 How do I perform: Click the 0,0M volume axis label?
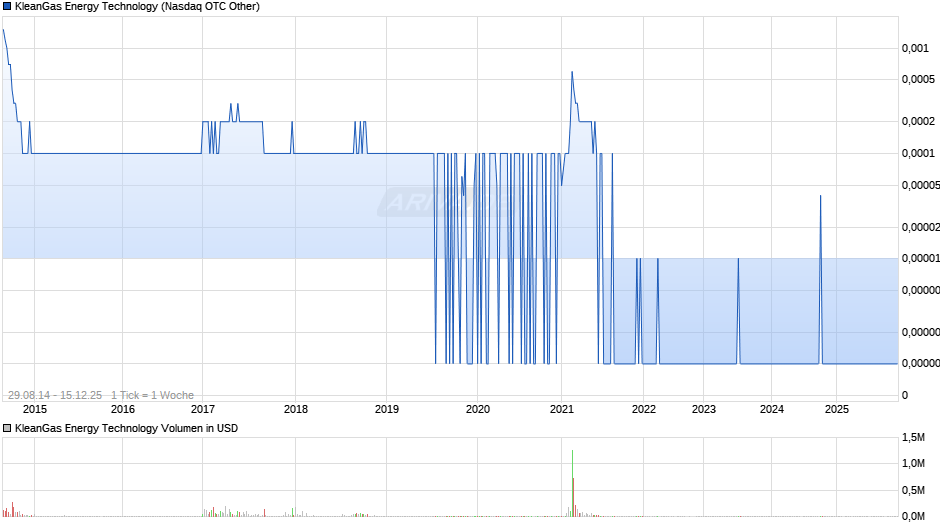click(914, 516)
